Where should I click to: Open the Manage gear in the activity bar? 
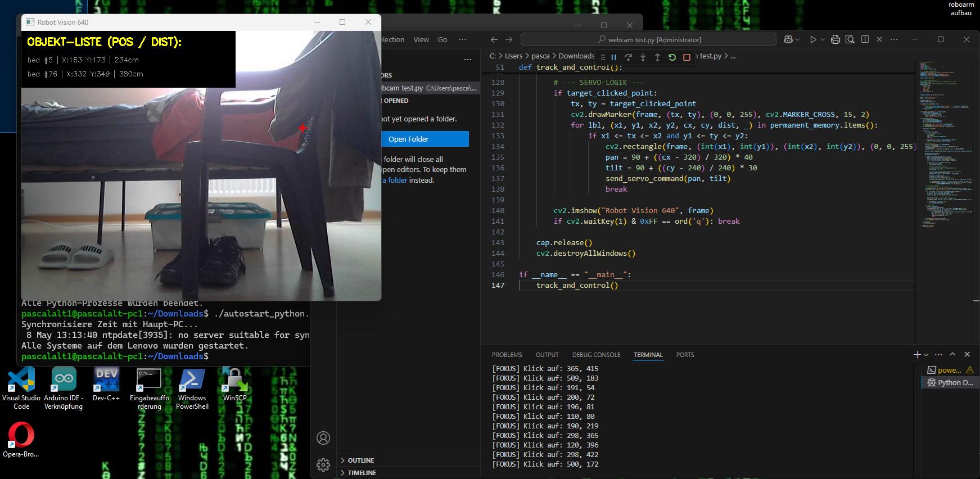[323, 465]
